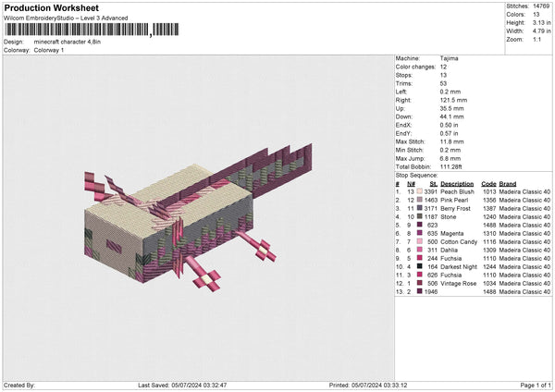Select the 'Peach Blush' description text
The width and height of the screenshot is (555, 392).
[457, 191]
